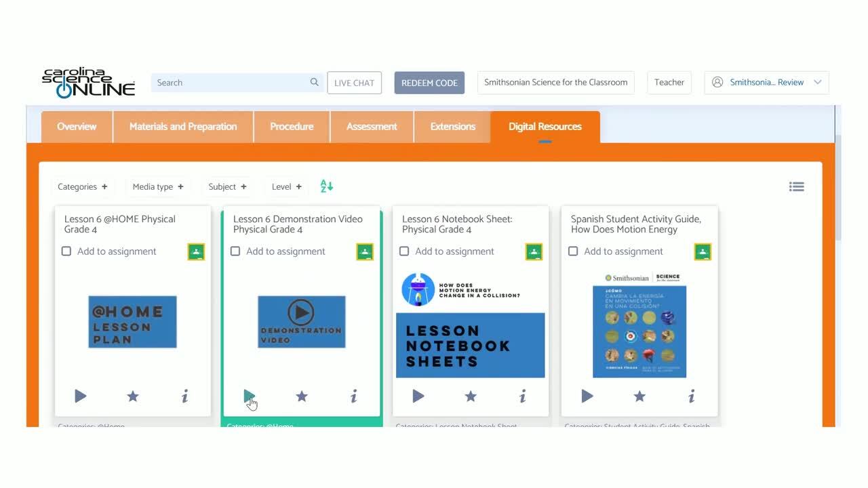Screen dimensions: 868x488
Task: Click the search magnifier icon
Action: click(315, 82)
